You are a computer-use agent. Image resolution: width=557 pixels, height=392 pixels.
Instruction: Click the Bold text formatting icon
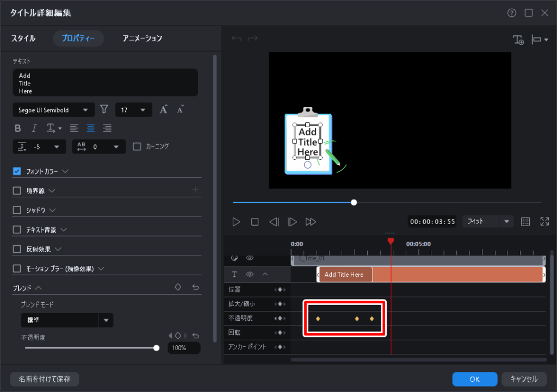(18, 128)
